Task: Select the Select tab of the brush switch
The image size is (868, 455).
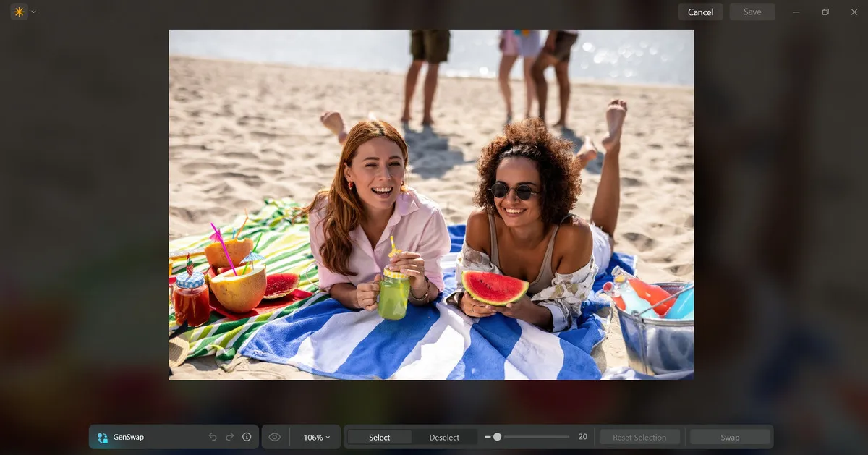Action: click(379, 437)
